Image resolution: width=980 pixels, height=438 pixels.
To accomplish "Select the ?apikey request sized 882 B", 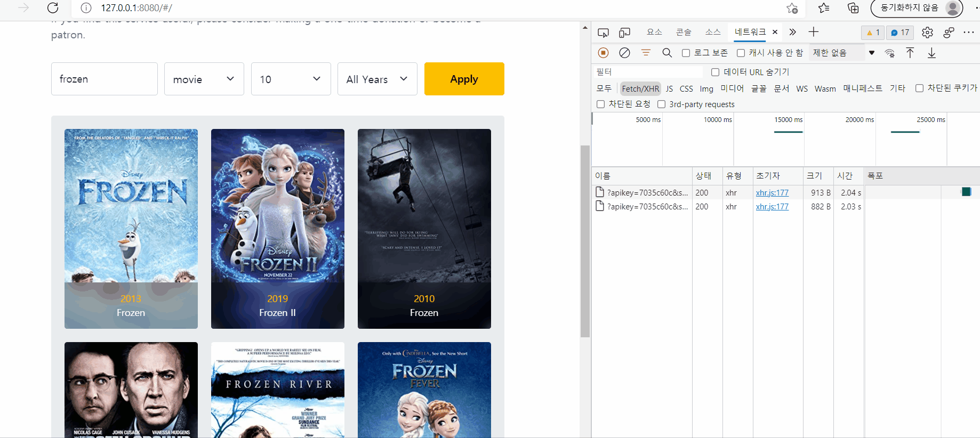I will point(647,206).
